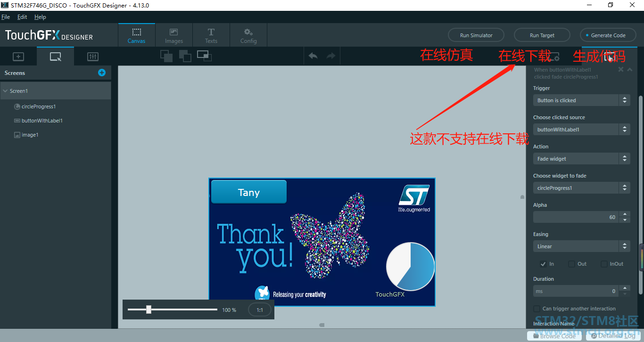Open the Easing dropdown showing Linear
The width and height of the screenshot is (644, 342).
pos(582,246)
